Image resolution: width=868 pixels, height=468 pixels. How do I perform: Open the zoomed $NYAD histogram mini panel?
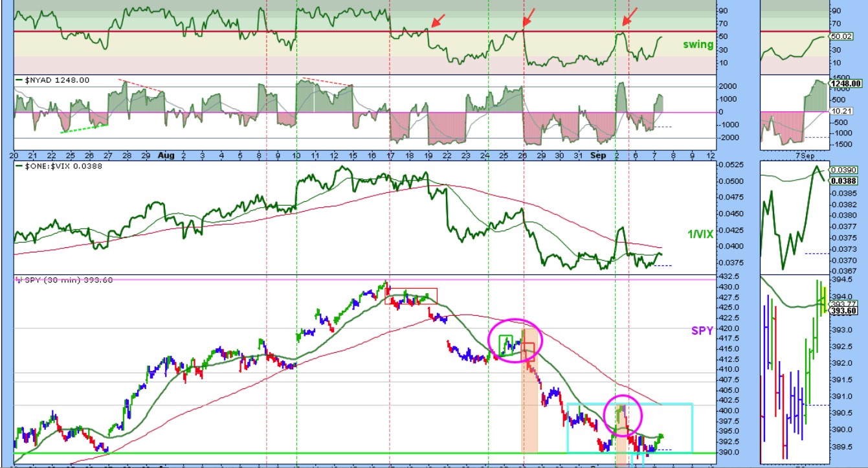(x=794, y=113)
